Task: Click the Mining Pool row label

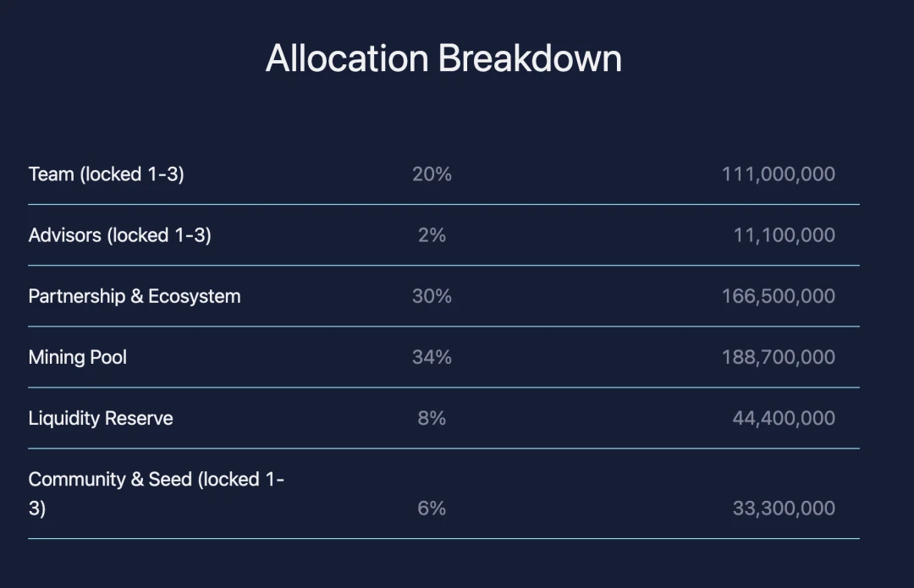Action: [78, 357]
